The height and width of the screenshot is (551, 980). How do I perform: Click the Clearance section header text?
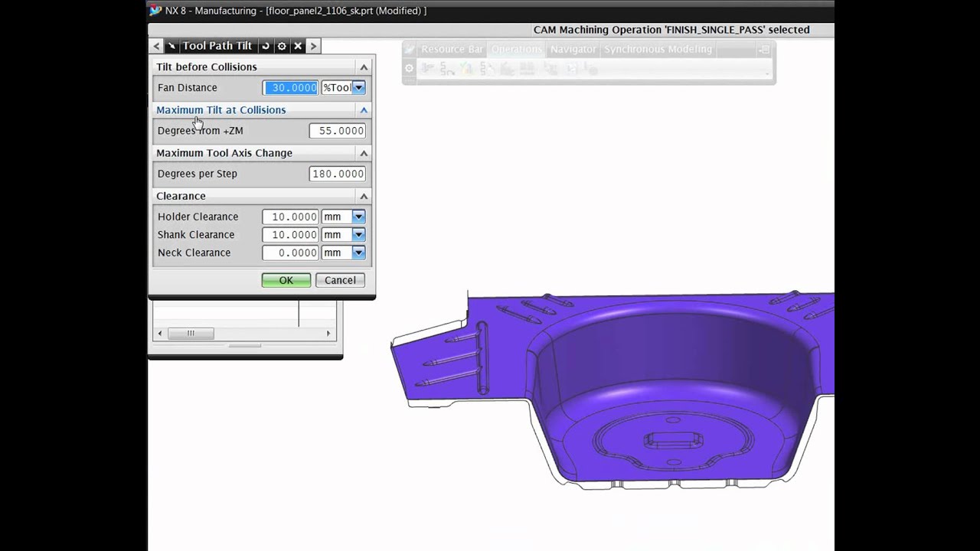click(181, 196)
